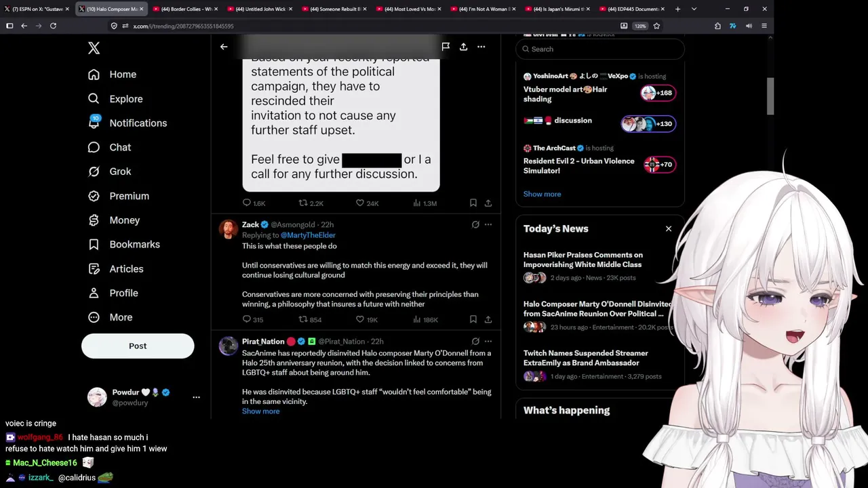Image resolution: width=868 pixels, height=488 pixels.
Task: Repost the top post with 2.2K reposts
Action: (311, 203)
